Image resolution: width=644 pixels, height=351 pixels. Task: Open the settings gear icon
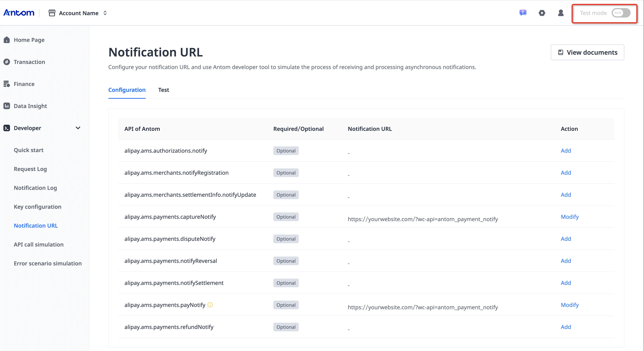542,13
